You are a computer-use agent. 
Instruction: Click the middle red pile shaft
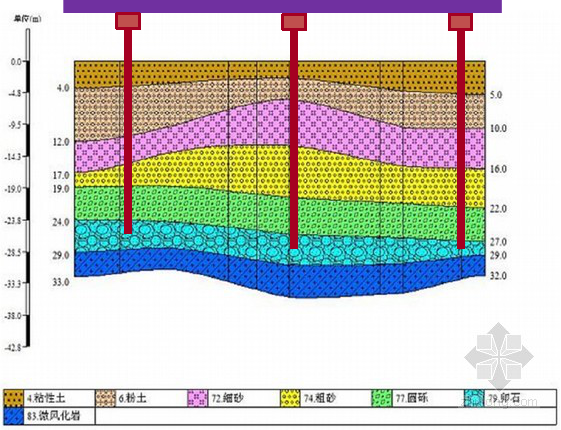[x=294, y=140]
